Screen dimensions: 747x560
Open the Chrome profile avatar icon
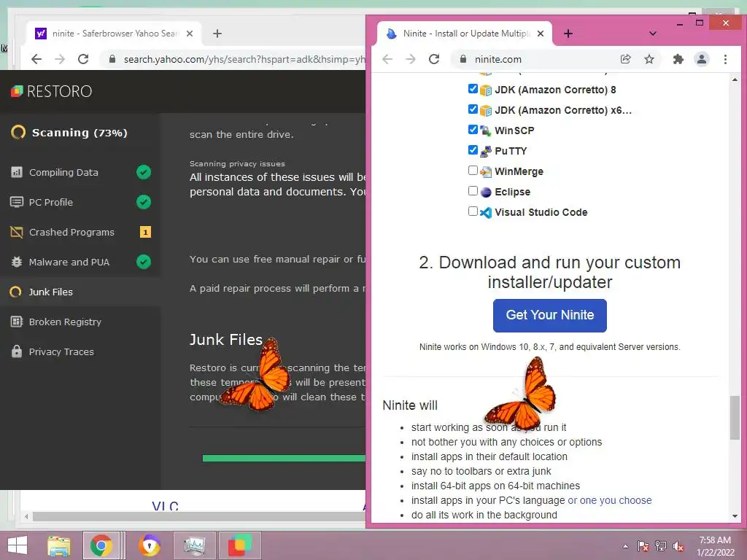coord(701,59)
